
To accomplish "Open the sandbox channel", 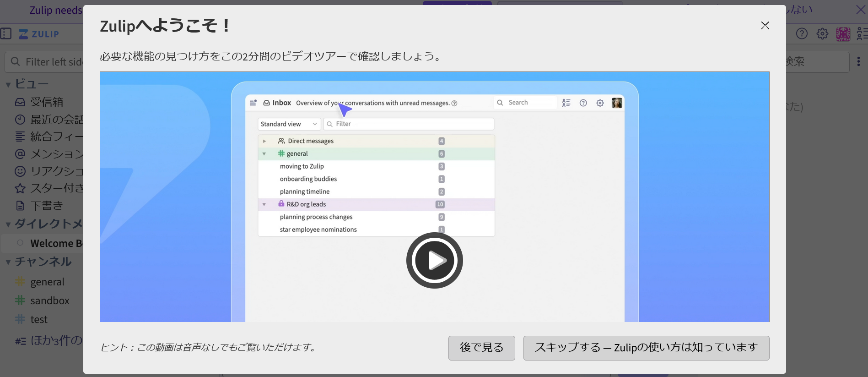I will (x=49, y=301).
